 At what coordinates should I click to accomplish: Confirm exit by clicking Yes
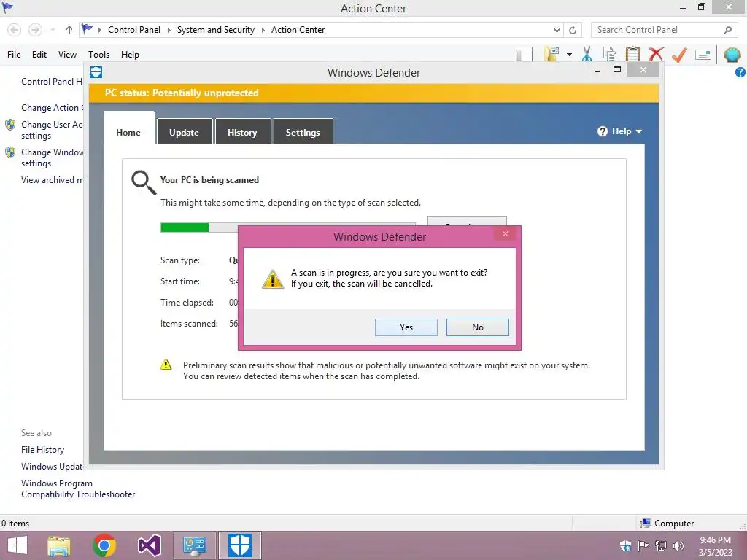pyautogui.click(x=406, y=327)
